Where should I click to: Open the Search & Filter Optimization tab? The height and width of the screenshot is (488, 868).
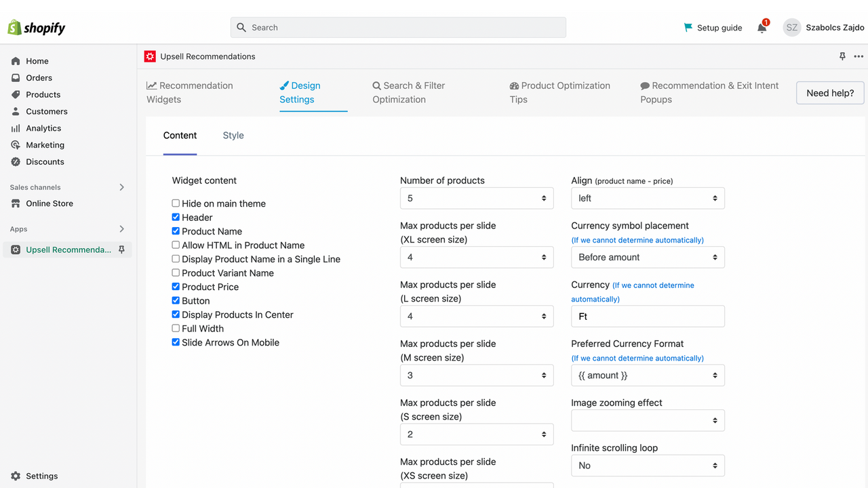pos(408,92)
